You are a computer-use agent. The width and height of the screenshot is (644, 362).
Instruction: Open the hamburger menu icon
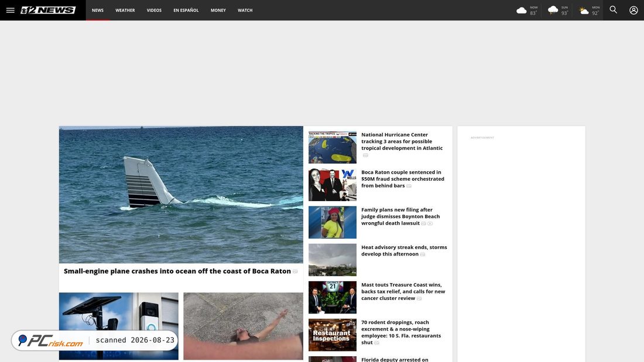point(11,11)
